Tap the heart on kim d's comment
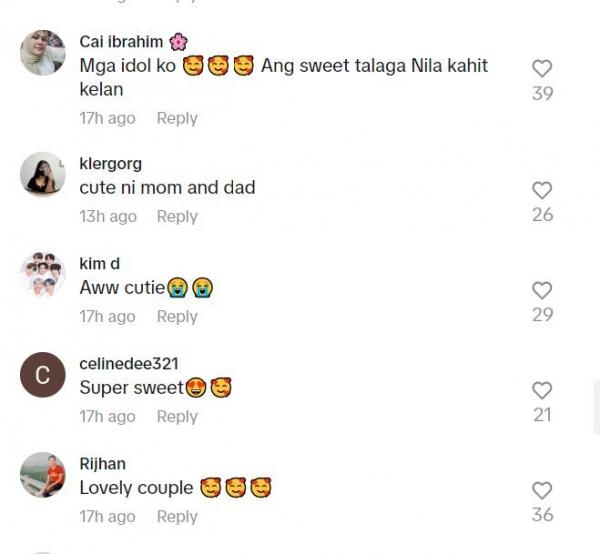 [542, 290]
